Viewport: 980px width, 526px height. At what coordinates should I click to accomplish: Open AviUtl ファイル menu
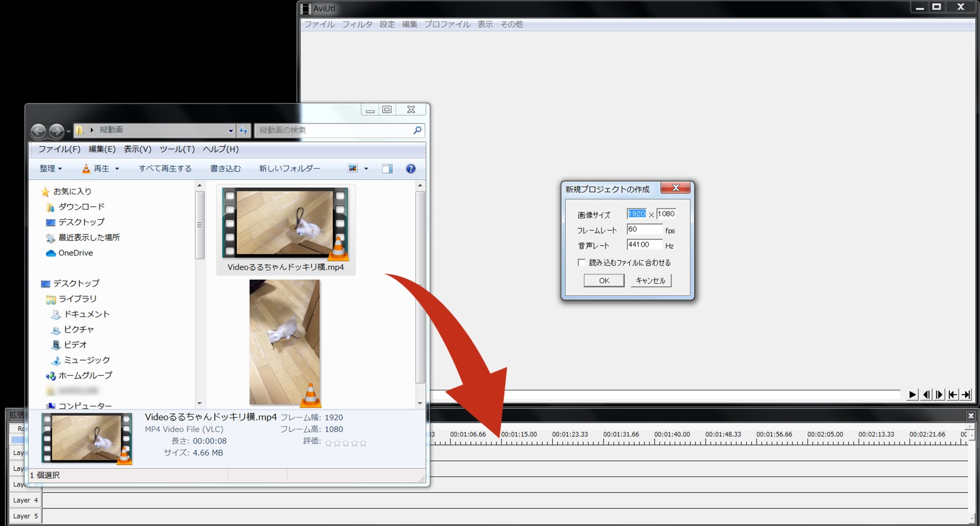pyautogui.click(x=319, y=24)
